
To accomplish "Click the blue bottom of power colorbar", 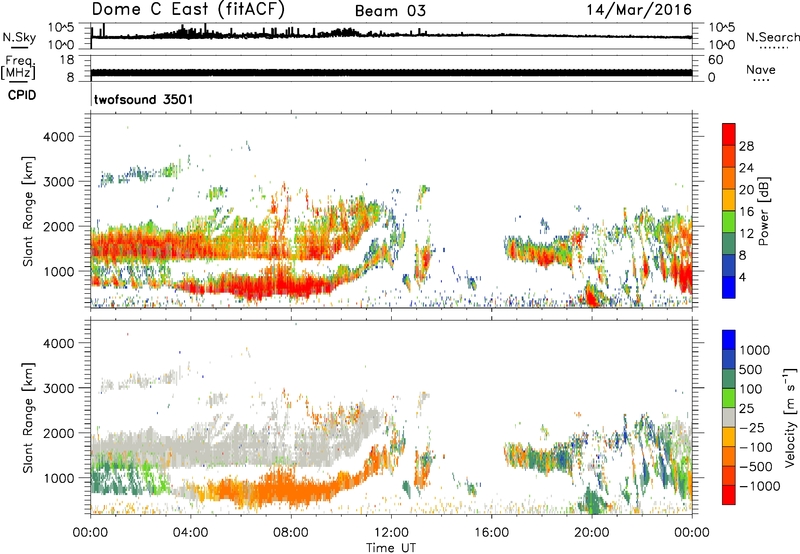I will click(729, 288).
